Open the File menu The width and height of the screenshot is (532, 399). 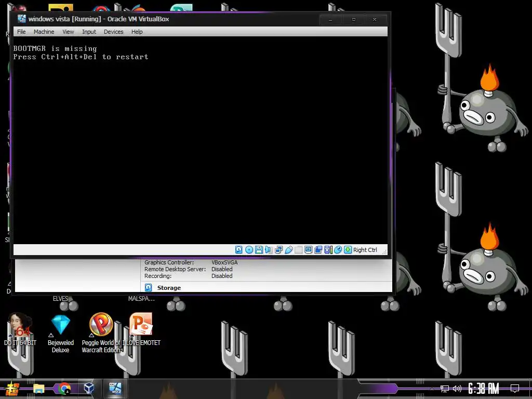21,32
